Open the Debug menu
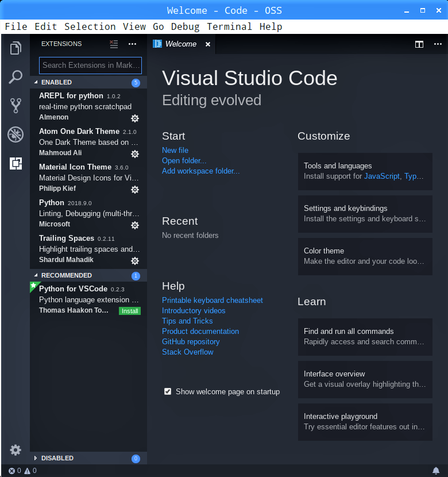This screenshot has height=477, width=448. click(x=185, y=27)
